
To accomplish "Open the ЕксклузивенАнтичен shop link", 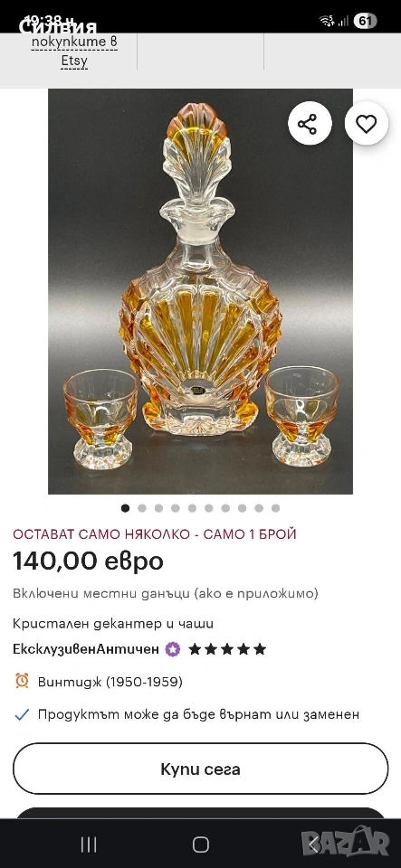I will [x=86, y=649].
